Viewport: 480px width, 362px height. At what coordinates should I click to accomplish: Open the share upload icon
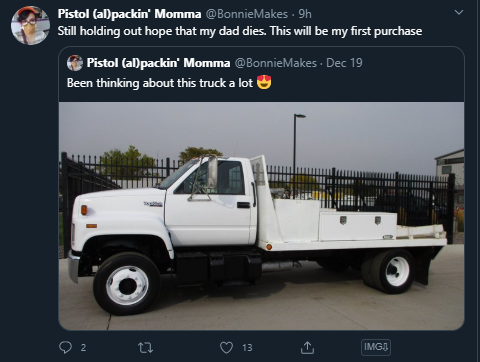coord(307,348)
